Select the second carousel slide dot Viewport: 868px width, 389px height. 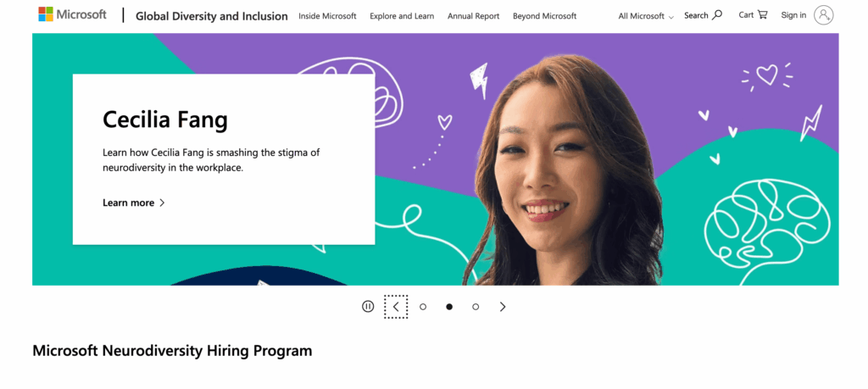point(449,307)
